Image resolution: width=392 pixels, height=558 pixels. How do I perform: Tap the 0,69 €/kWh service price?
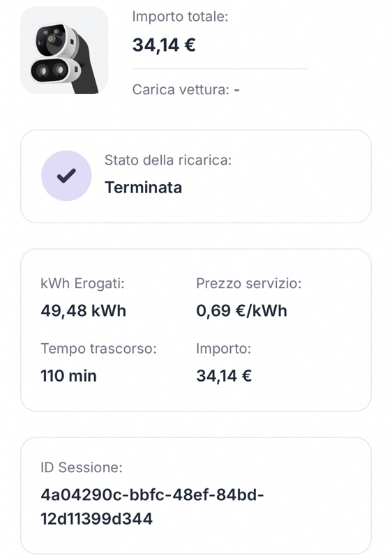click(x=241, y=310)
